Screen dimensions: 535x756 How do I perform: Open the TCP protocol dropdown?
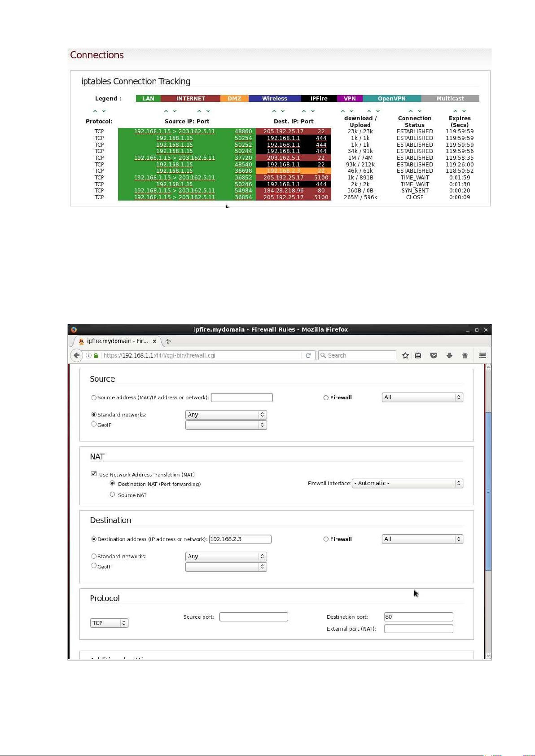[x=109, y=623]
